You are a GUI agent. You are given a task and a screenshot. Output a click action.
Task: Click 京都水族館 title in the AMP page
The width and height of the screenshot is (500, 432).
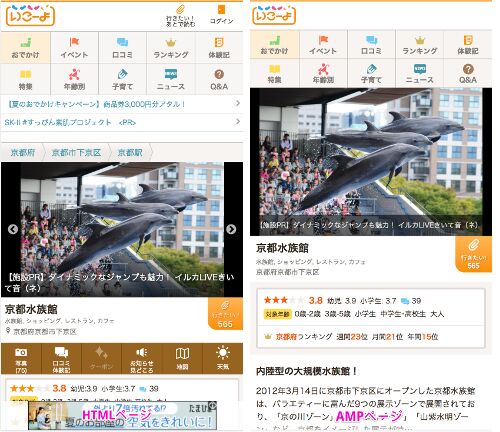[282, 248]
